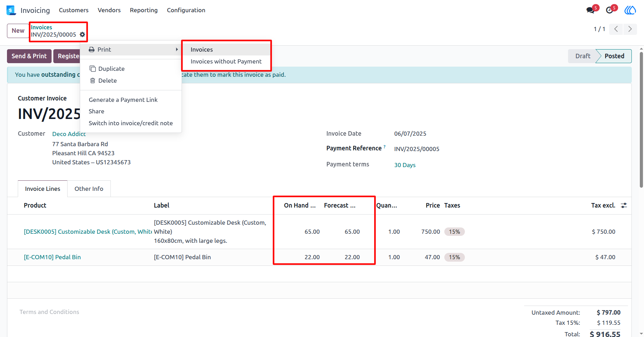Viewport: 644px width, 337px height.
Task: Select Invoices in the Print submenu
Action: click(226, 50)
